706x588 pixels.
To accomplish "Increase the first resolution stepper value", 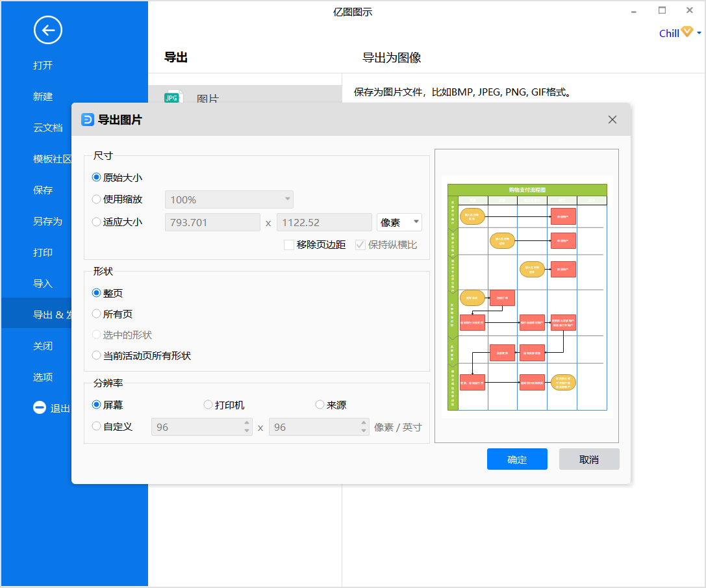I will [x=247, y=422].
